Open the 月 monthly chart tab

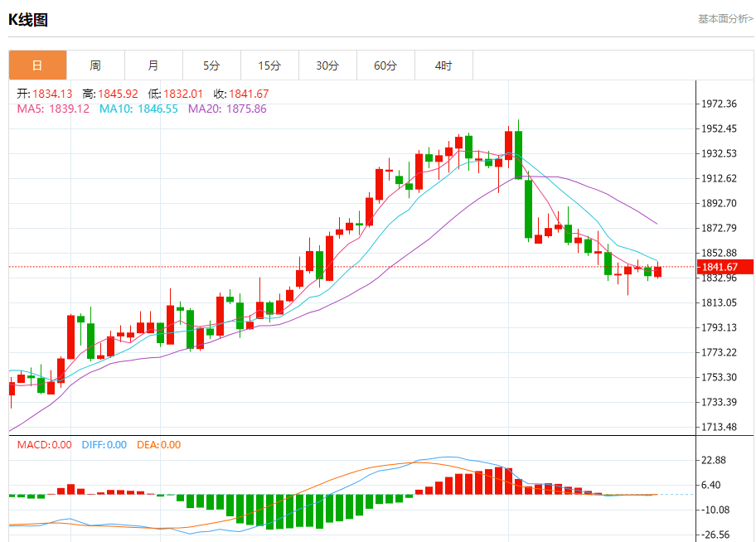point(153,65)
